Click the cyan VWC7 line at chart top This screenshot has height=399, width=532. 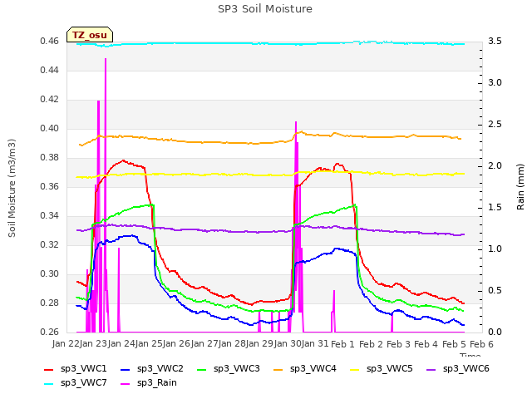tap(270, 43)
